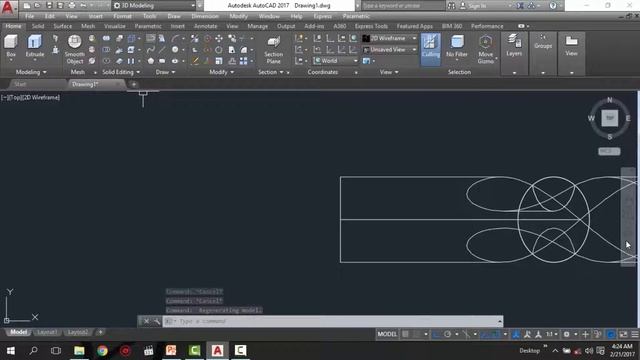This screenshot has height=360, width=640.
Task: Open the Format menu
Action: (122, 16)
